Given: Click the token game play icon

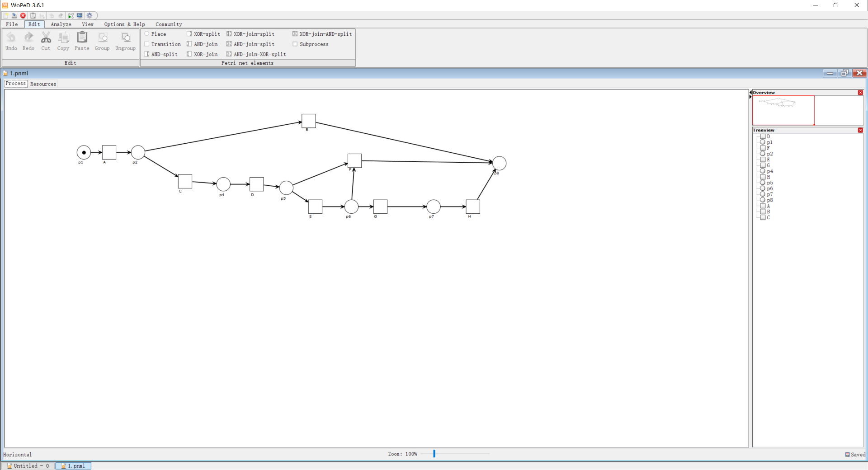Looking at the screenshot, I should click(71, 15).
